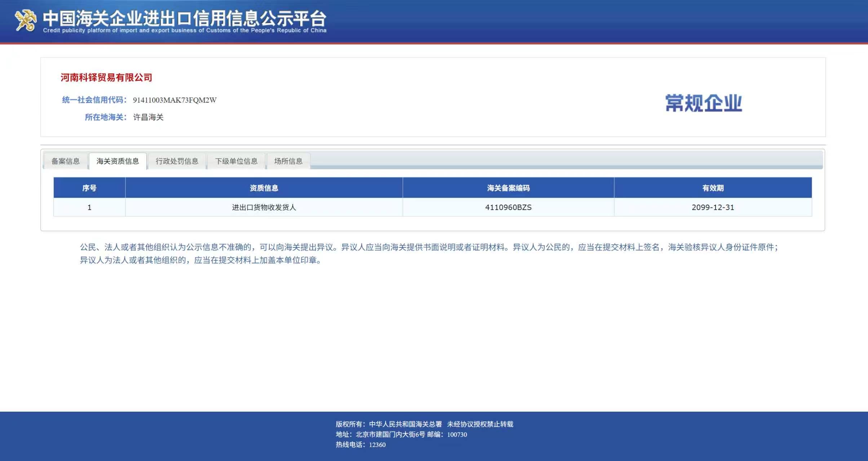Click the China Customs emblem logo
868x461 pixels.
tap(26, 21)
